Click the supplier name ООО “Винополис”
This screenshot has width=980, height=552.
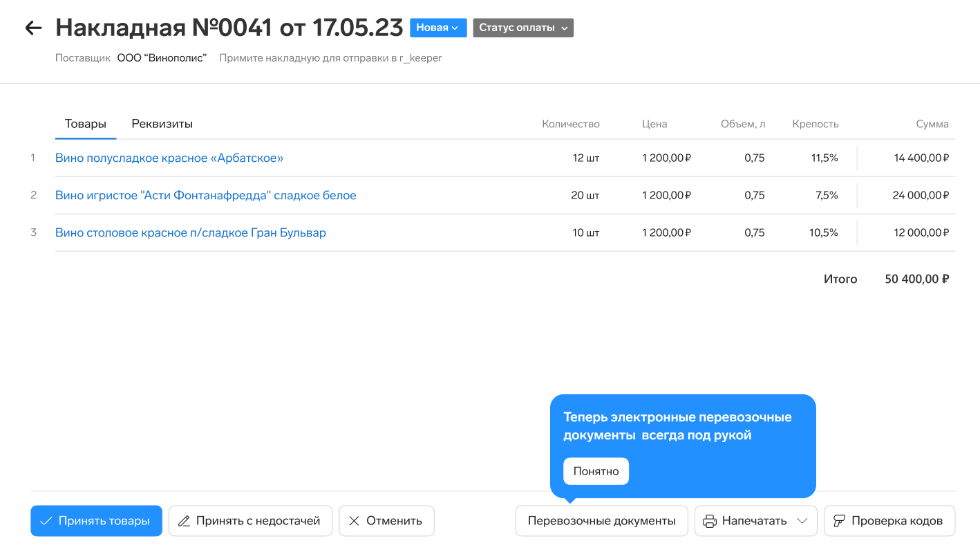[x=162, y=58]
